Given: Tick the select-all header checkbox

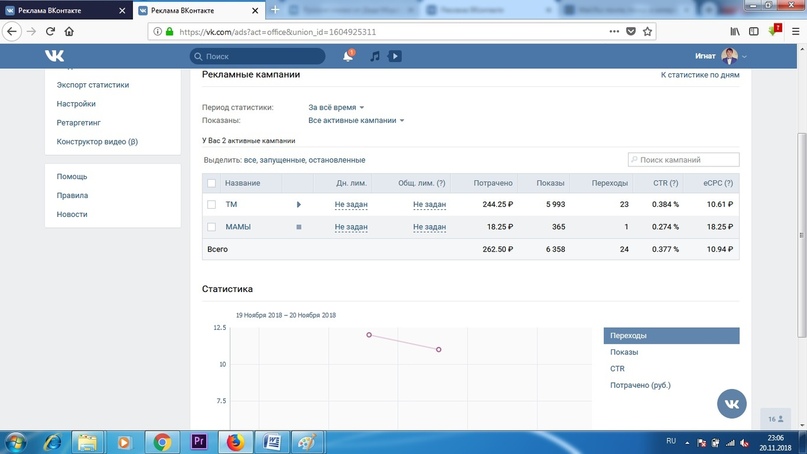Looking at the screenshot, I should [x=212, y=183].
